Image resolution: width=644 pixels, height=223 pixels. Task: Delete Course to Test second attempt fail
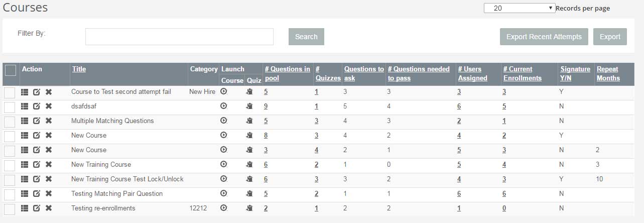(49, 92)
